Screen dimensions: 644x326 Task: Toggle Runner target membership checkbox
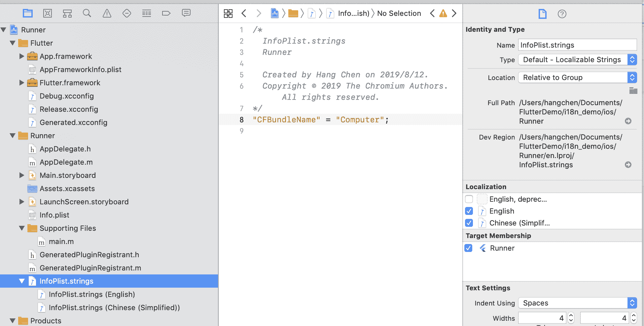468,248
